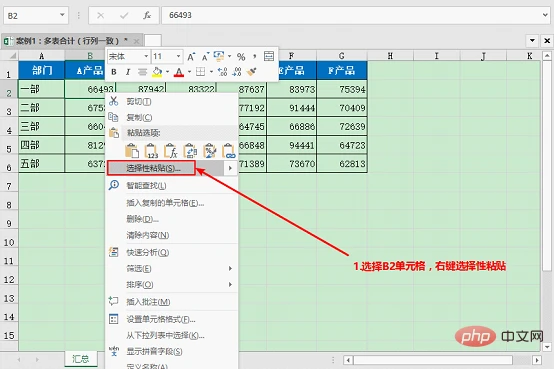The height and width of the screenshot is (369, 554).
Task: Toggle bold in mini toolbar
Action: (114, 72)
